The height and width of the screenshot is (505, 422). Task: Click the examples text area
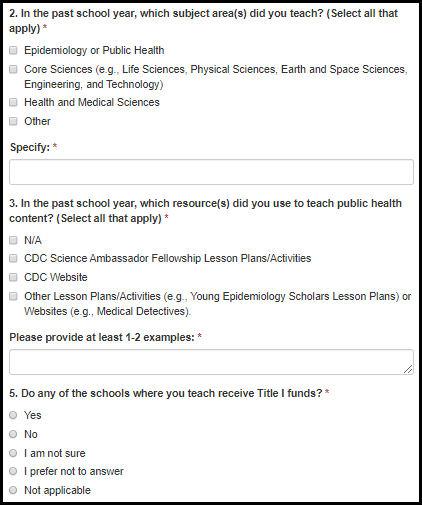pos(211,362)
